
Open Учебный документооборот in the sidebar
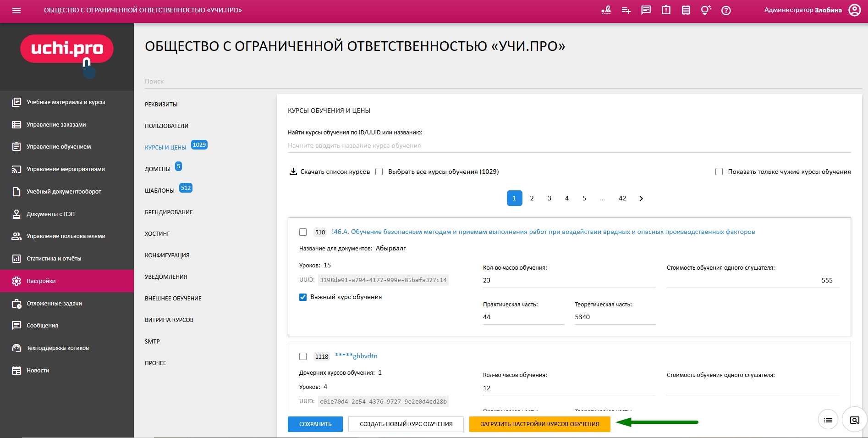tap(67, 192)
